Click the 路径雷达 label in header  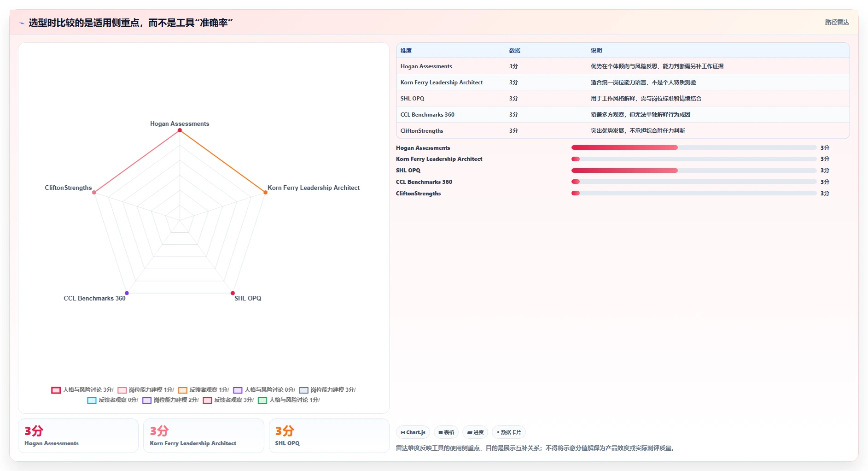pyautogui.click(x=837, y=22)
